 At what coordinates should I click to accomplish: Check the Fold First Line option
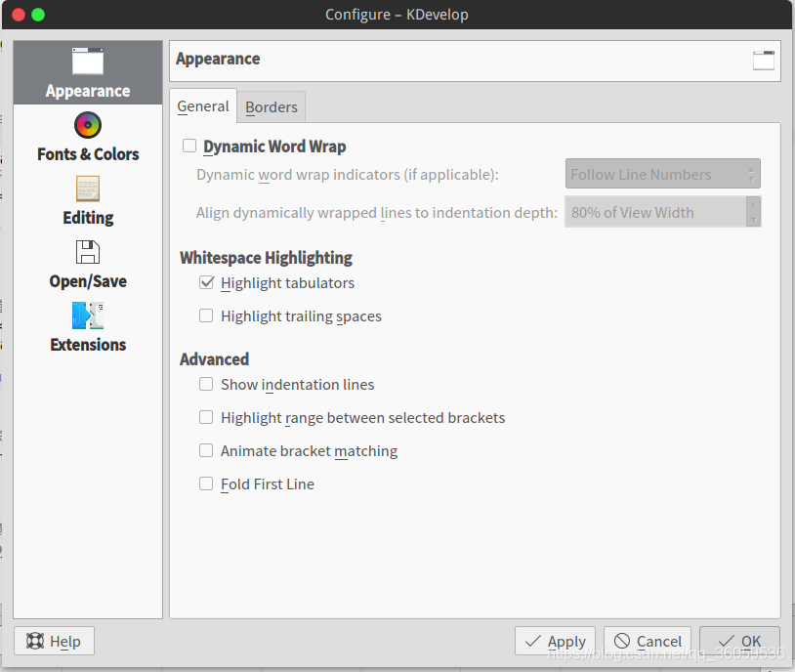click(206, 483)
